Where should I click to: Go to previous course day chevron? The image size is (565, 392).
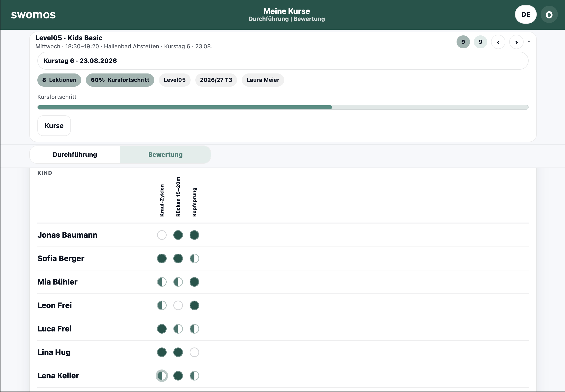click(498, 42)
